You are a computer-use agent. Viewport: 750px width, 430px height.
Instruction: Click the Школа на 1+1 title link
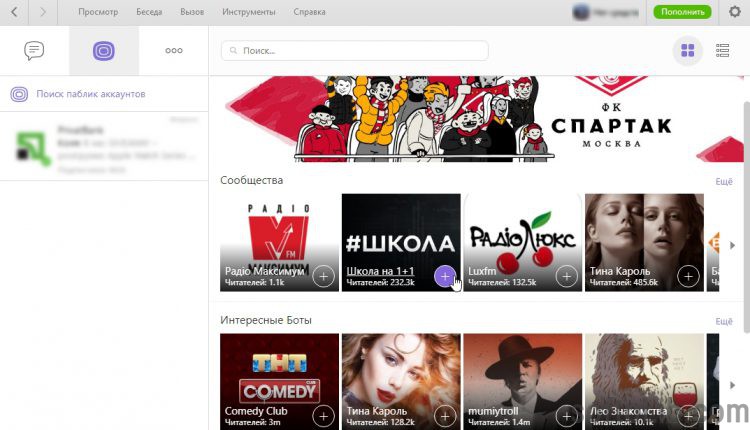click(380, 271)
